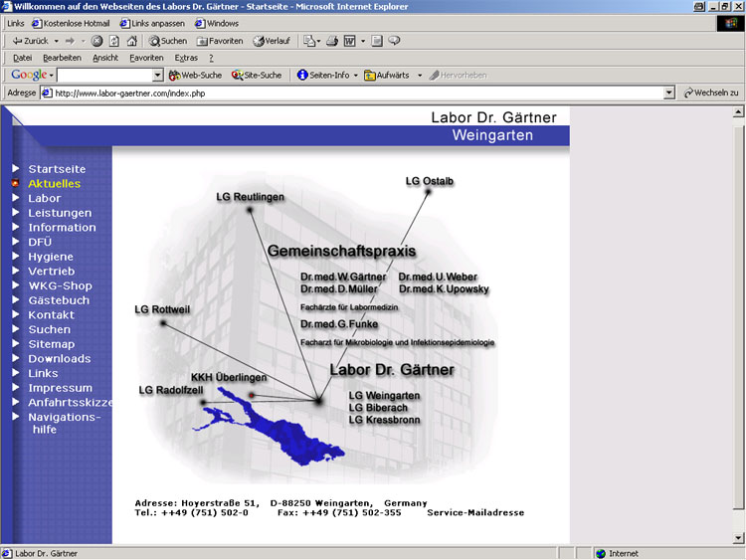The image size is (746, 560).
Task: Show the Verlauf history panel
Action: 272,41
